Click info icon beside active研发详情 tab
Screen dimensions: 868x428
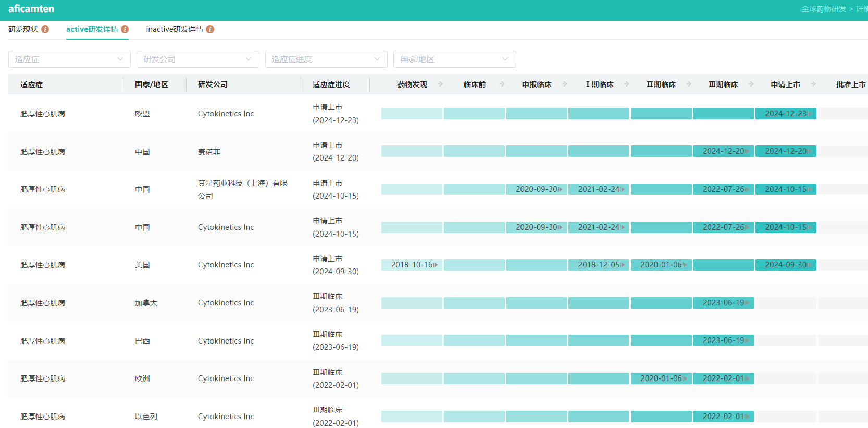tap(125, 29)
